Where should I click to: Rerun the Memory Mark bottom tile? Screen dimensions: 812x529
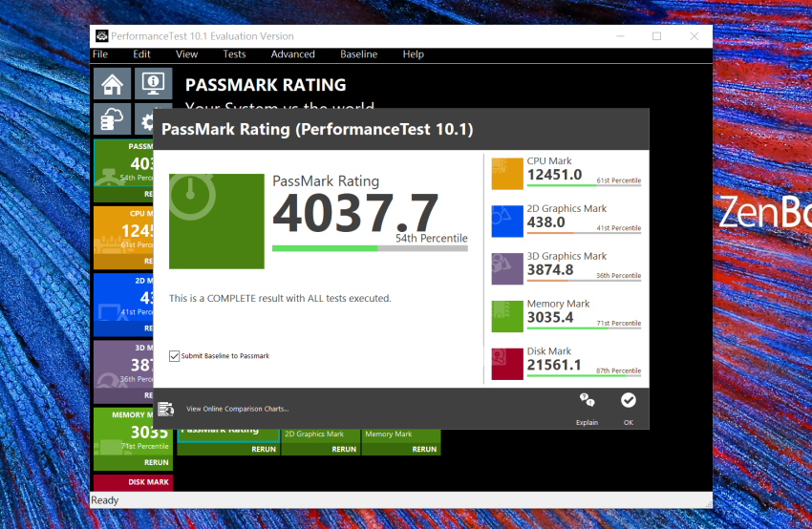[424, 450]
